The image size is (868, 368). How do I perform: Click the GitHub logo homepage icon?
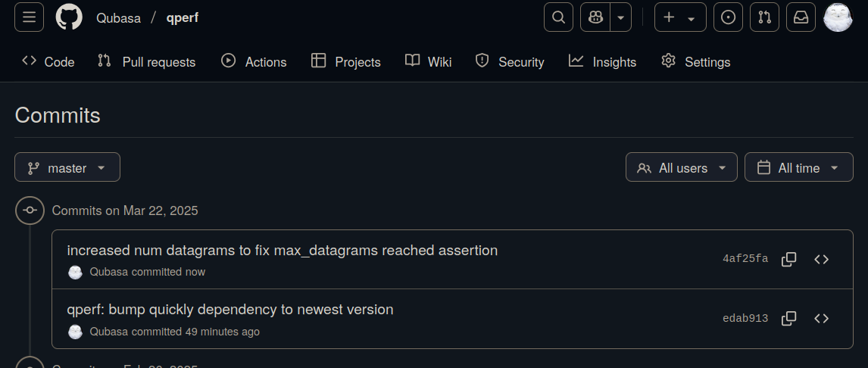point(69,17)
